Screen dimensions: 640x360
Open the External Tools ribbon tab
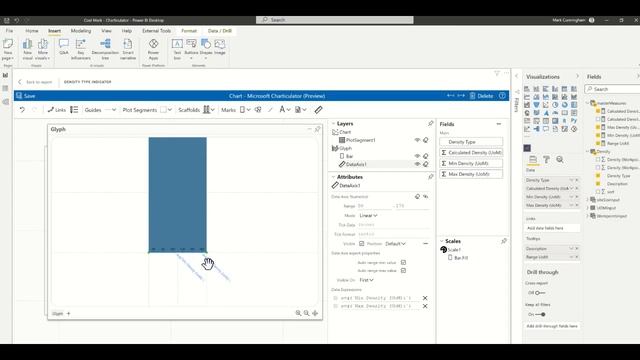pyautogui.click(x=156, y=31)
